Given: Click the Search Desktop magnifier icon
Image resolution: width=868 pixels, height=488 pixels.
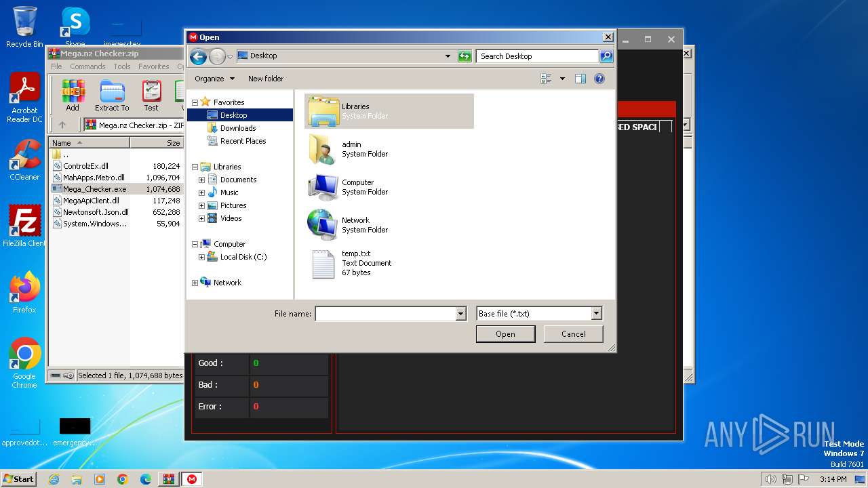Looking at the screenshot, I should click(606, 56).
